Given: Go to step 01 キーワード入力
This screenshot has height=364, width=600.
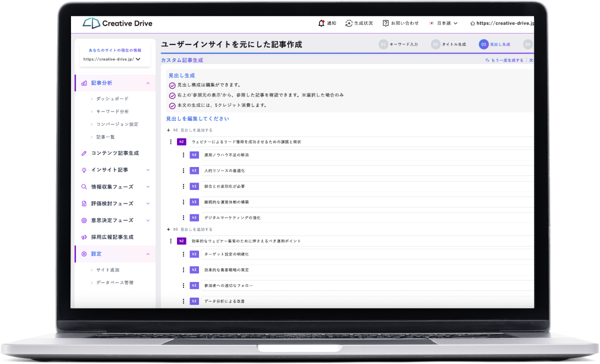Looking at the screenshot, I should click(398, 44).
